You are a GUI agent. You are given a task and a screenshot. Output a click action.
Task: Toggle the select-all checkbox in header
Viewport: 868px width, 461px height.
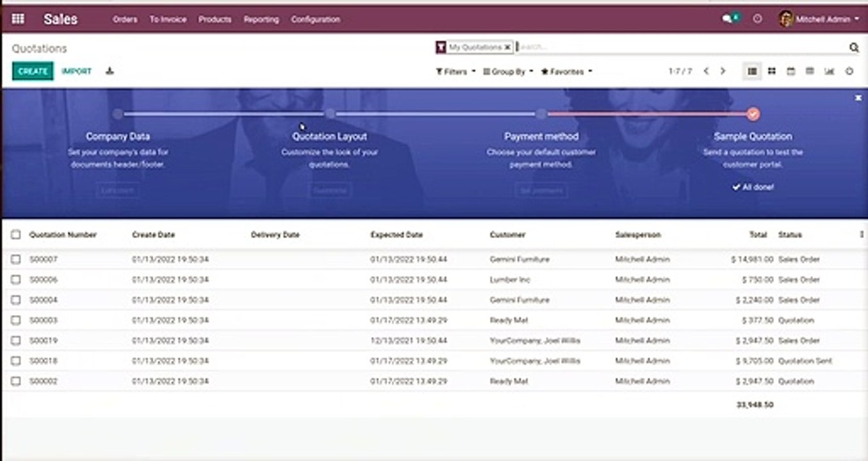(16, 235)
